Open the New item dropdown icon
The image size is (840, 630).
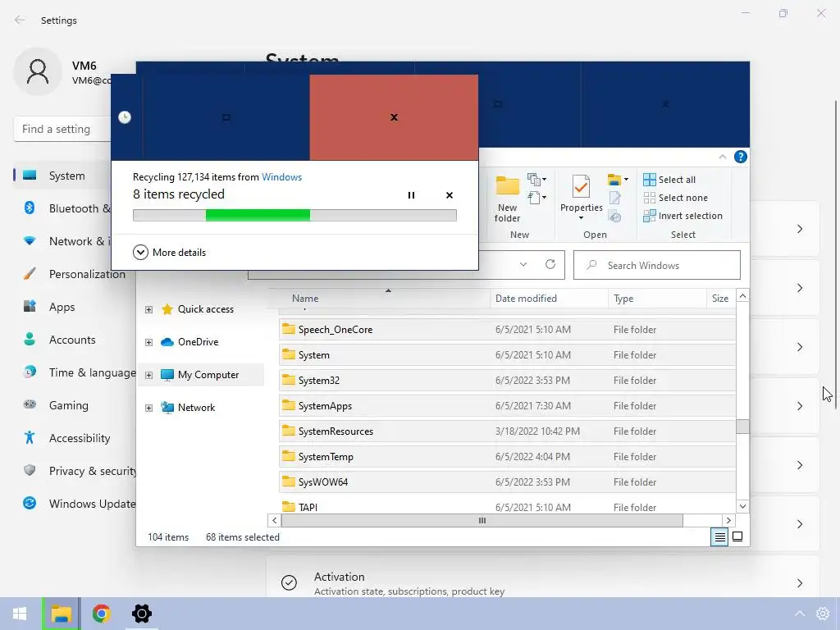(536, 179)
